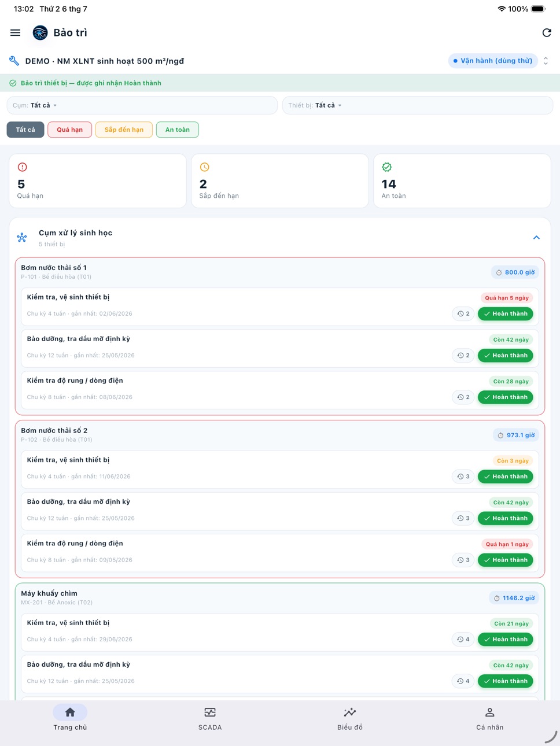560x746 pixels.
Task: Click the Còn 28 ngày badge
Action: pyautogui.click(x=511, y=382)
